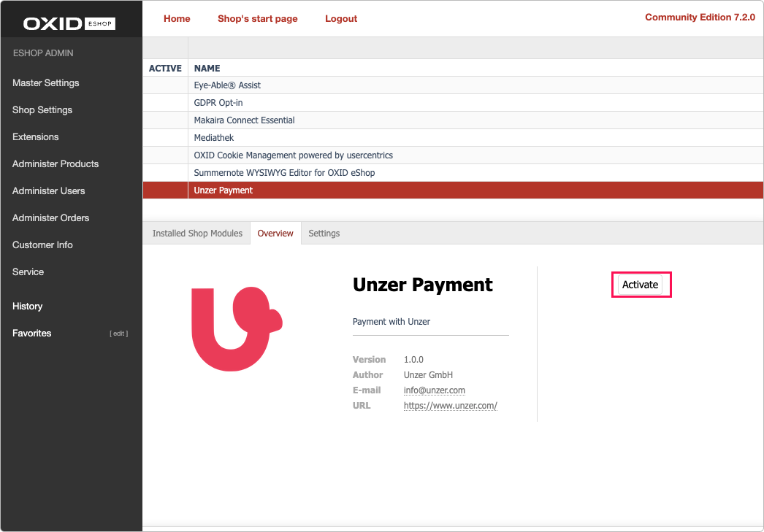Open the Settings tab
The image size is (764, 532).
click(324, 234)
